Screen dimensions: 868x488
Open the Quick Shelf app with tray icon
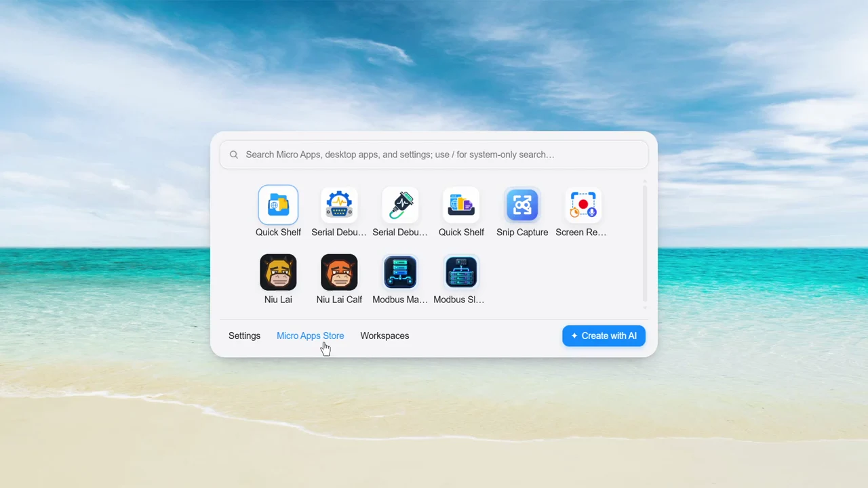point(461,205)
